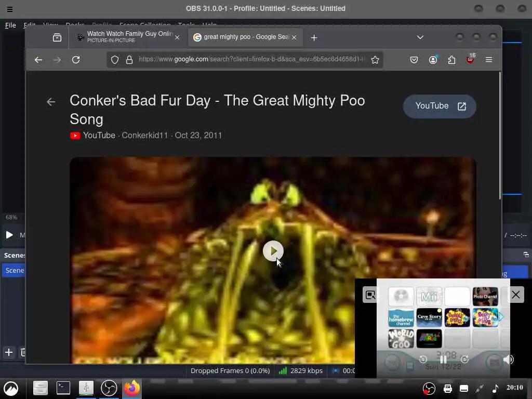Image resolution: width=532 pixels, height=399 pixels.
Task: Open the audio music note tray icon
Action: click(495, 389)
